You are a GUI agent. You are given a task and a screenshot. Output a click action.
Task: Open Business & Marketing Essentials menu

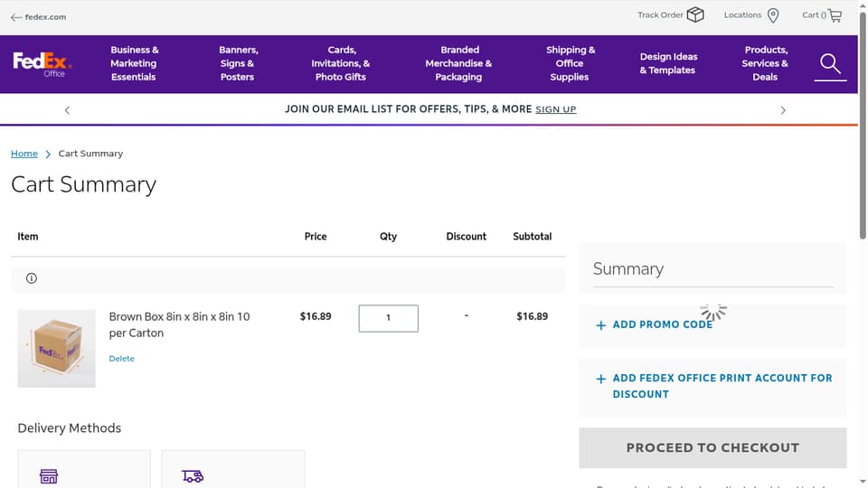pos(134,63)
